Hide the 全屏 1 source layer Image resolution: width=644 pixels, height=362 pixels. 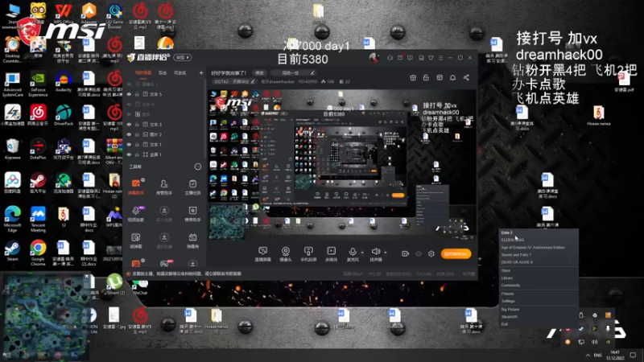(129, 154)
